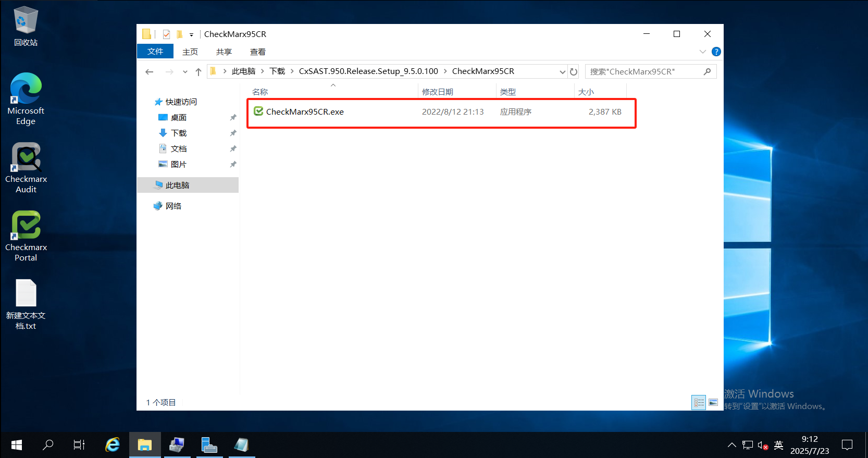Image resolution: width=868 pixels, height=458 pixels.
Task: Expand the ribbon with the chevron
Action: [702, 52]
